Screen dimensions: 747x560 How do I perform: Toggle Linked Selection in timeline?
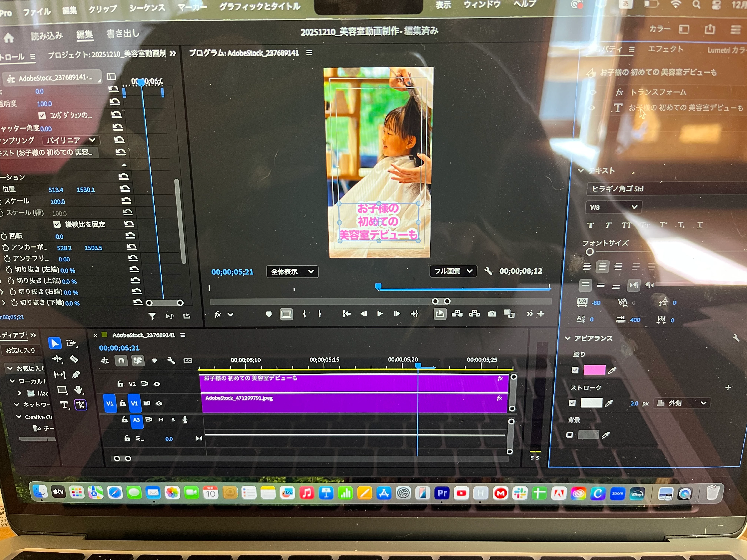click(x=137, y=361)
